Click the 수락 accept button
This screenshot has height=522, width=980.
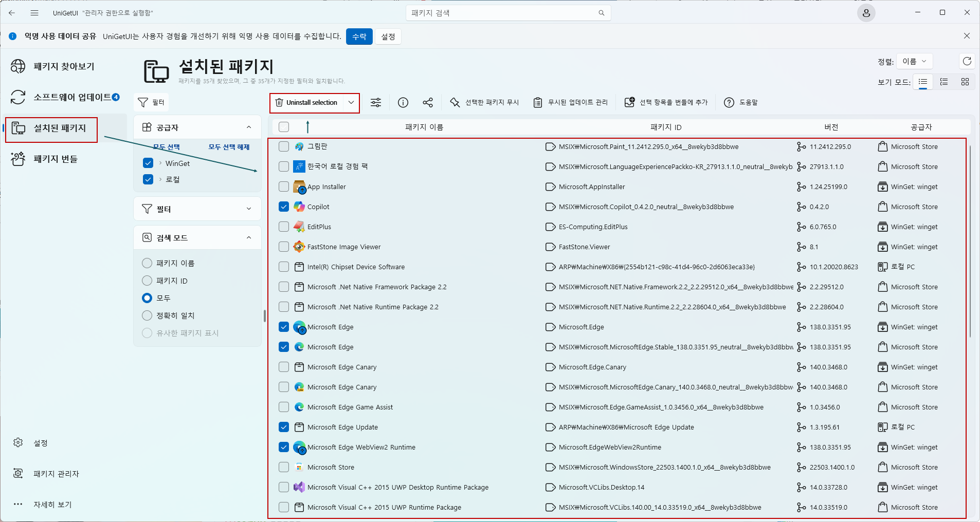tap(359, 36)
